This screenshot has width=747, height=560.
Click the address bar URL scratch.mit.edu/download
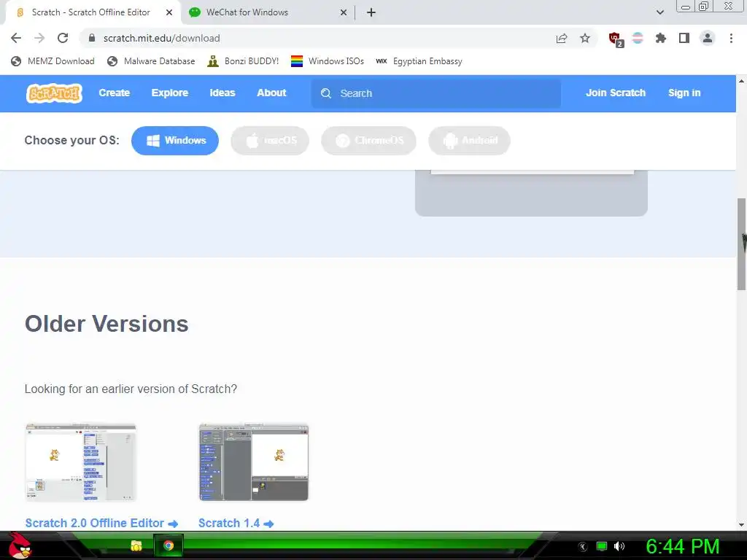(x=162, y=38)
